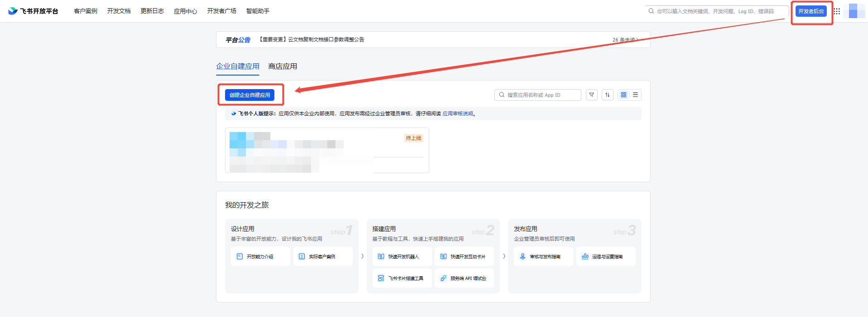This screenshot has height=317, width=868.
Task: Switch to the 商店应用 tab
Action: click(x=283, y=66)
